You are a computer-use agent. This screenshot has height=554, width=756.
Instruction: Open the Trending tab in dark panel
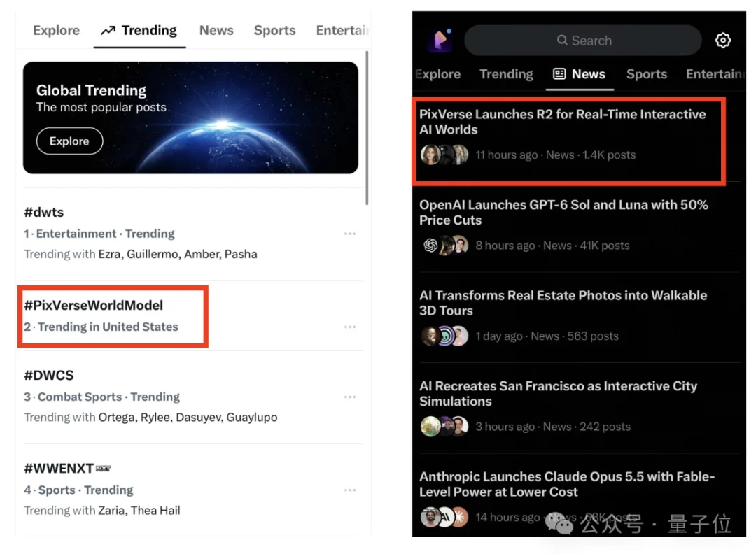tap(506, 74)
